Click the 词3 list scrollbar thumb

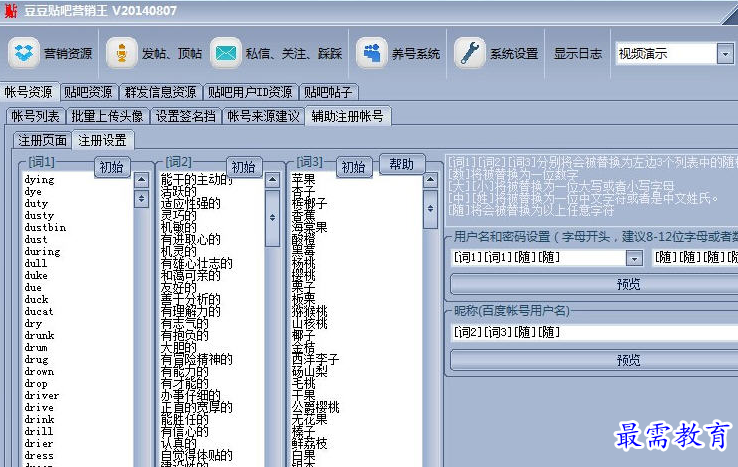[430, 208]
